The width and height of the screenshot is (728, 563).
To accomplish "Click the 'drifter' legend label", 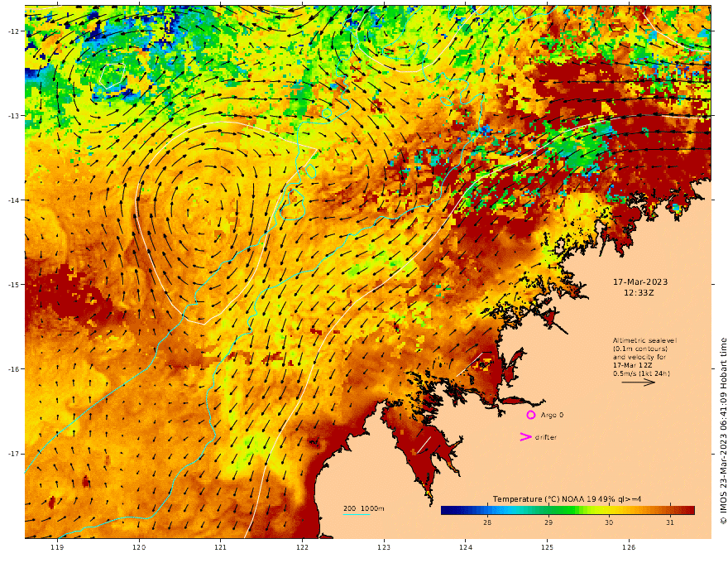I will coord(545,437).
